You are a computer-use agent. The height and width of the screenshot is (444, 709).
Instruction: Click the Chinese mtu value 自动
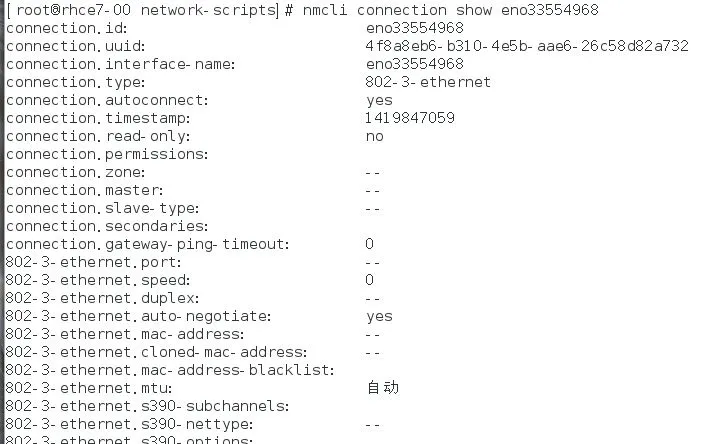point(383,388)
